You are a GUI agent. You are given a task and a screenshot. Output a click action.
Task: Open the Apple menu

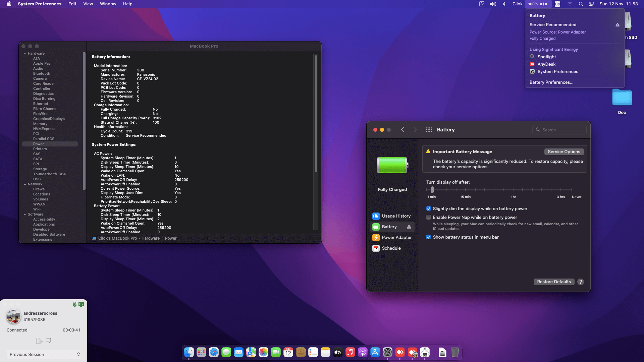point(9,4)
